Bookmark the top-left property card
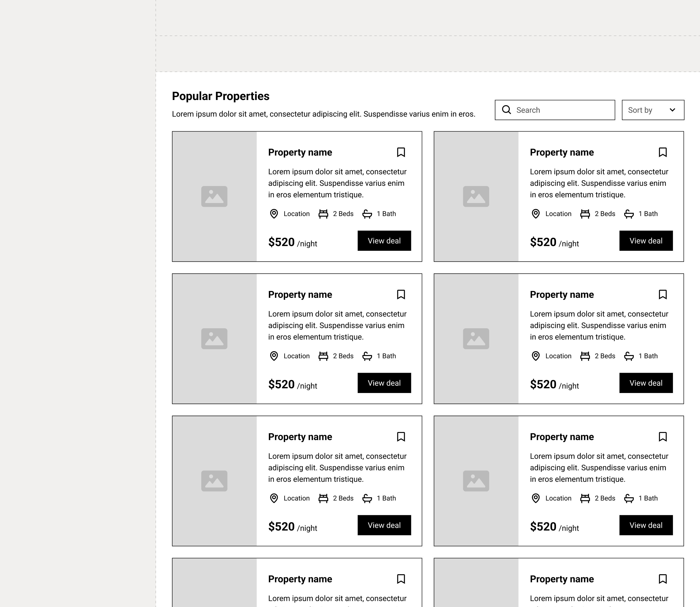Viewport: 700px width, 607px height. tap(401, 152)
